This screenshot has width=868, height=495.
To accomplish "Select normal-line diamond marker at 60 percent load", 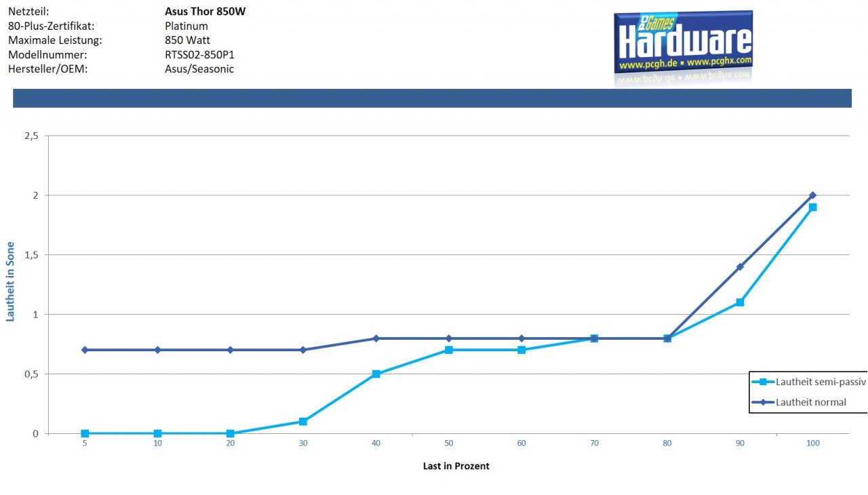I will tap(521, 338).
